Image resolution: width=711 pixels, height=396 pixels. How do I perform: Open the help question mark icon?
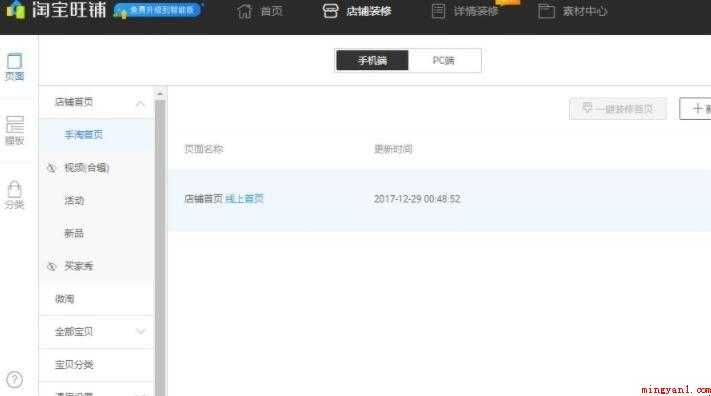click(x=15, y=380)
